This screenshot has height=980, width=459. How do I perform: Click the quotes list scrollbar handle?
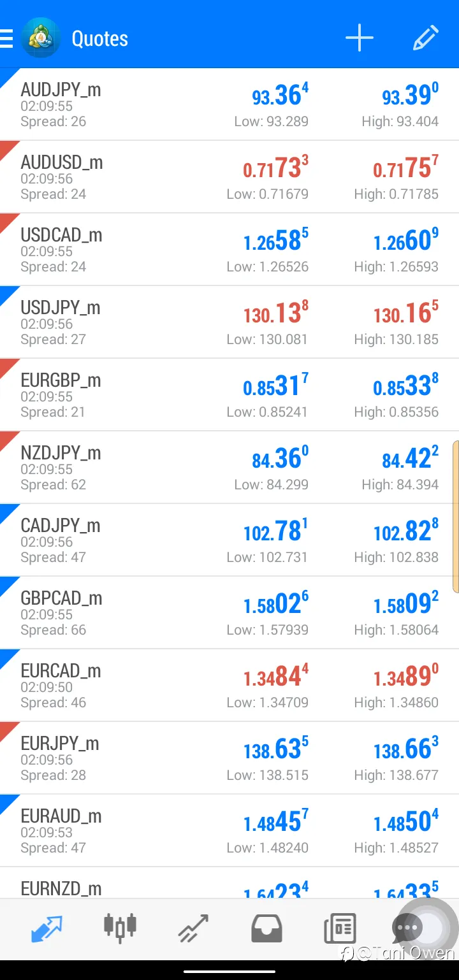(x=456, y=517)
